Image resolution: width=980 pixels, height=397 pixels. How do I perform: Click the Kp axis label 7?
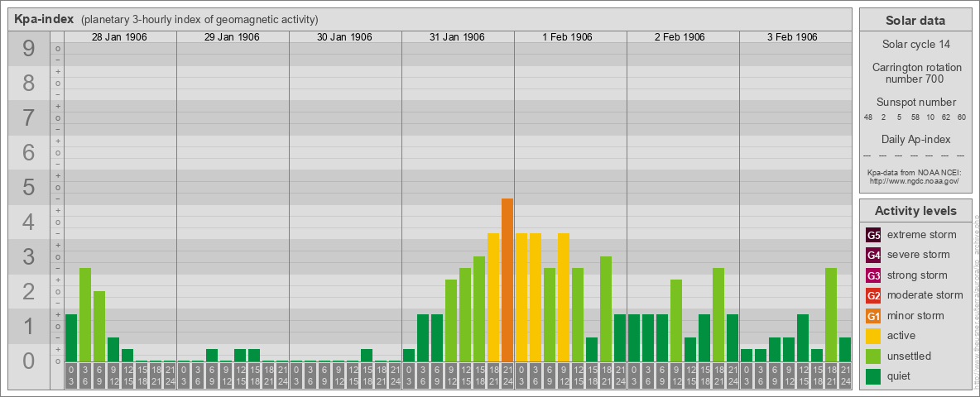(28, 117)
